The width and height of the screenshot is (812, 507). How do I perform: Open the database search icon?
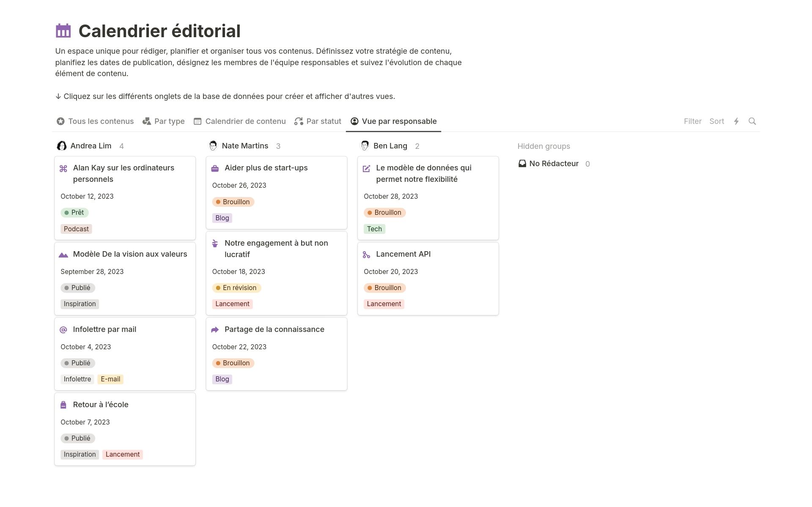click(x=753, y=121)
